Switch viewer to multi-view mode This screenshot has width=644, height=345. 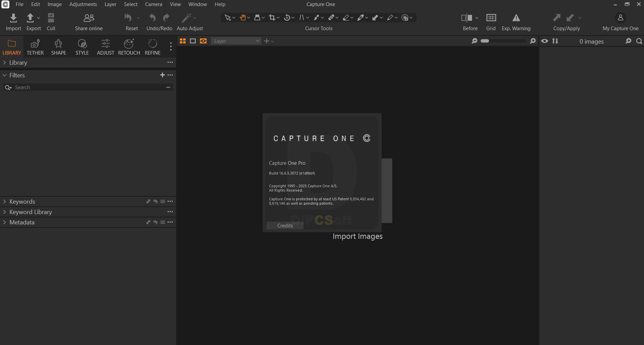pyautogui.click(x=183, y=41)
